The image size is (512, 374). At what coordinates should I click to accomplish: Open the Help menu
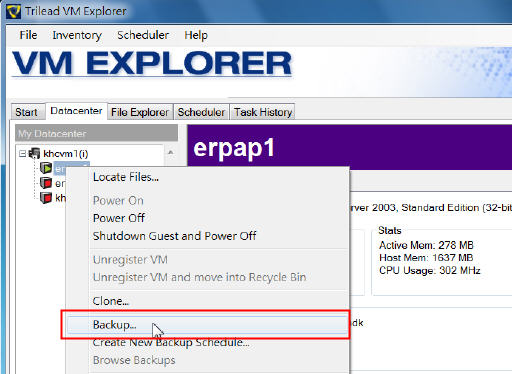tap(196, 35)
